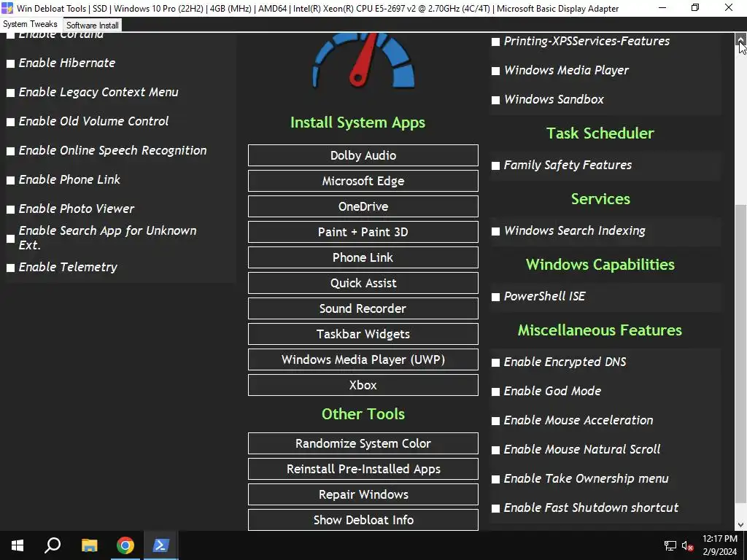Click the muted volume tray icon
747x560 pixels.
(687, 545)
